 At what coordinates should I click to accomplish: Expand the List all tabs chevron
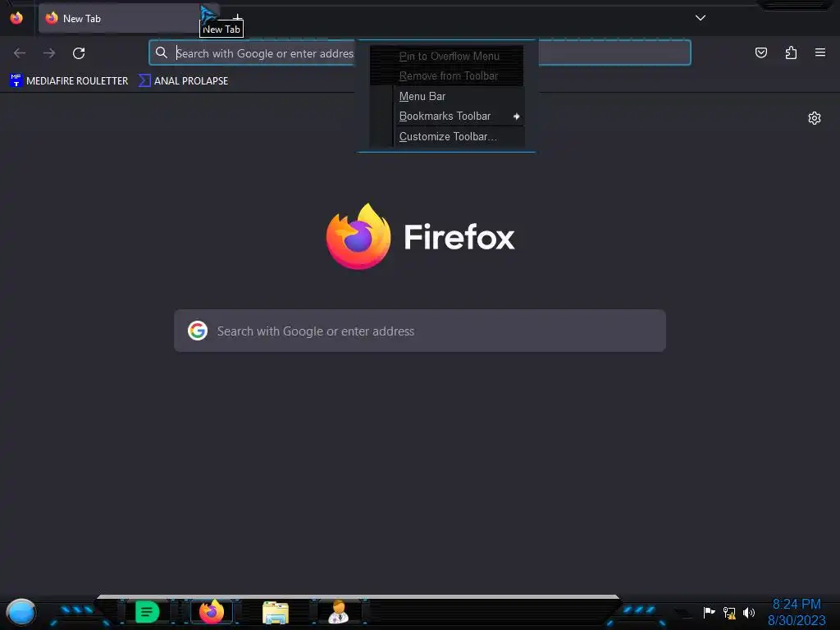[x=701, y=18]
